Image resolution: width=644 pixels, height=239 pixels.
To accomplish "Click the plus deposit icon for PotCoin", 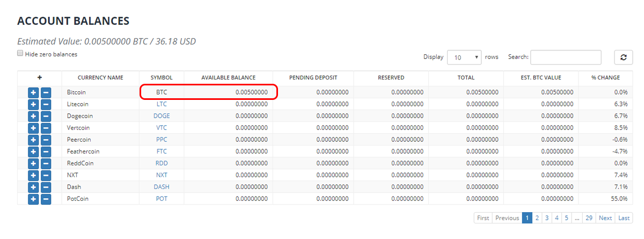I will coord(33,199).
